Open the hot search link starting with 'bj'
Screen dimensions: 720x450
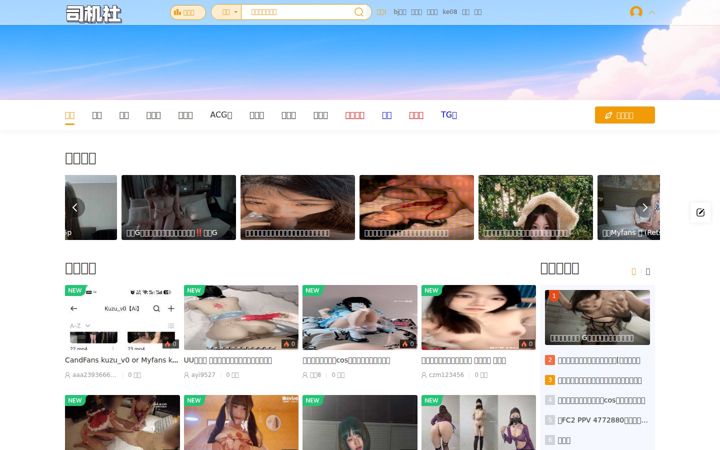[x=399, y=12]
